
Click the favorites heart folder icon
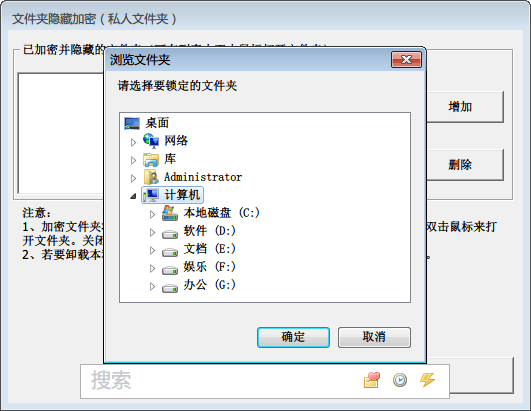(371, 380)
